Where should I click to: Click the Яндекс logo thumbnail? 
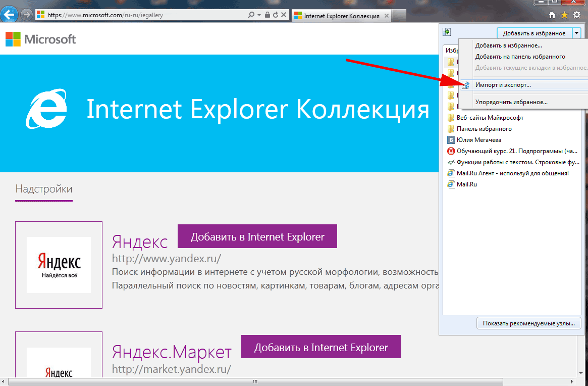59,265
